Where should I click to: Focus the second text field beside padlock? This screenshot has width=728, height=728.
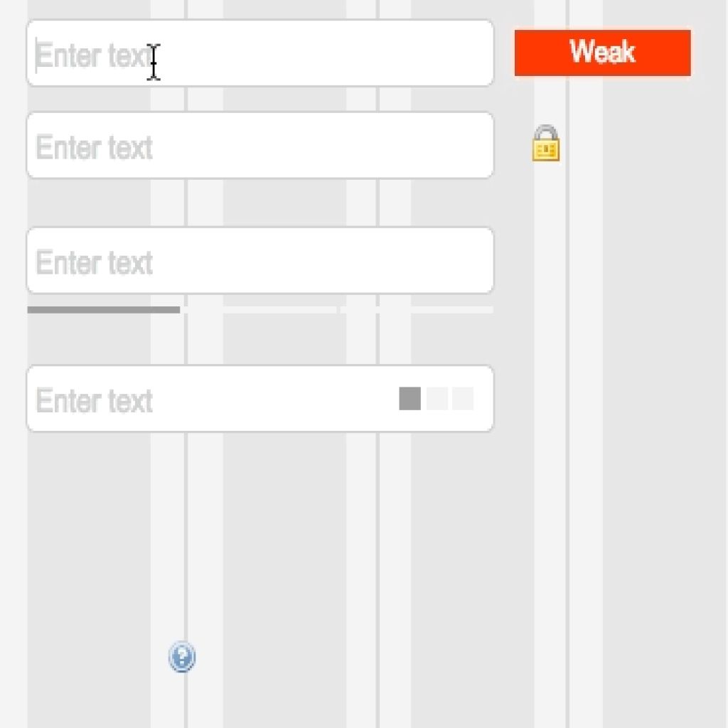[x=260, y=145]
